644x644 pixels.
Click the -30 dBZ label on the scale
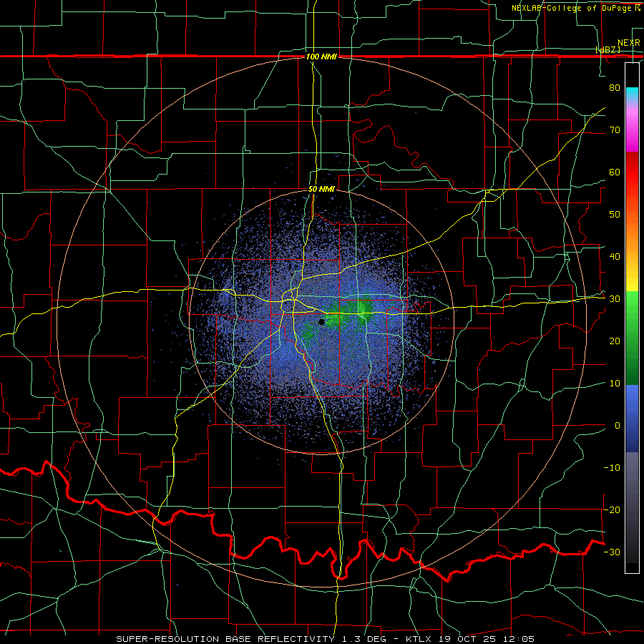(612, 552)
